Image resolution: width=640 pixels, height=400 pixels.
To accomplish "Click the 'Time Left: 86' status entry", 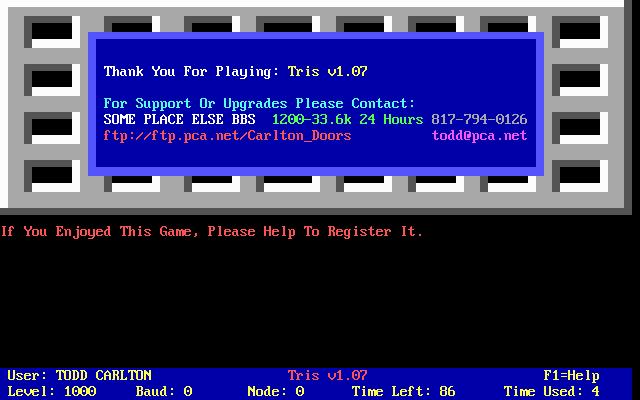I will pos(404,392).
